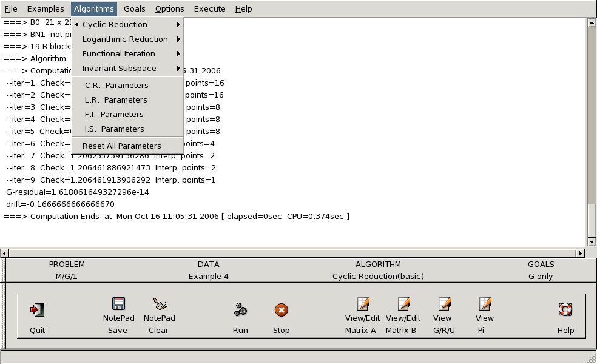Open View/Edit Matrix B
Viewport: 597px width, 364px height.
click(x=403, y=305)
